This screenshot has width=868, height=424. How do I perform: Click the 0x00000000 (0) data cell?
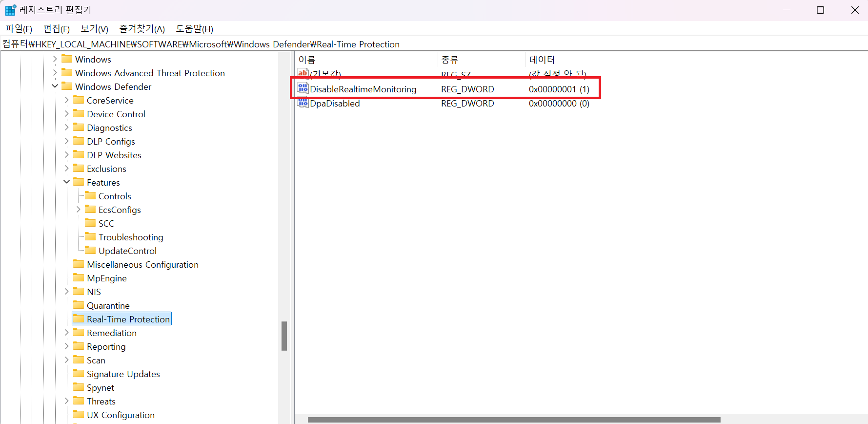[559, 103]
